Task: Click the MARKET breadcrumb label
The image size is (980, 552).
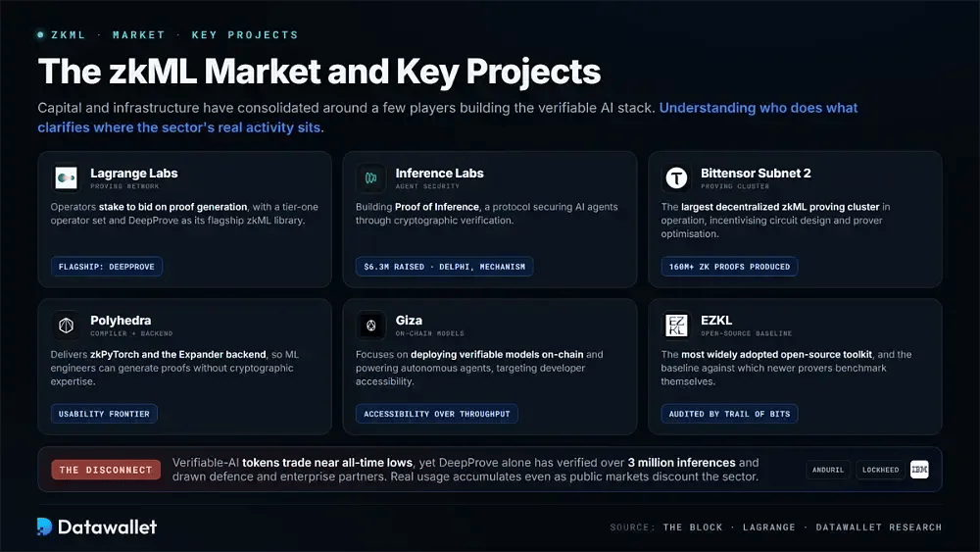Action: tap(139, 35)
